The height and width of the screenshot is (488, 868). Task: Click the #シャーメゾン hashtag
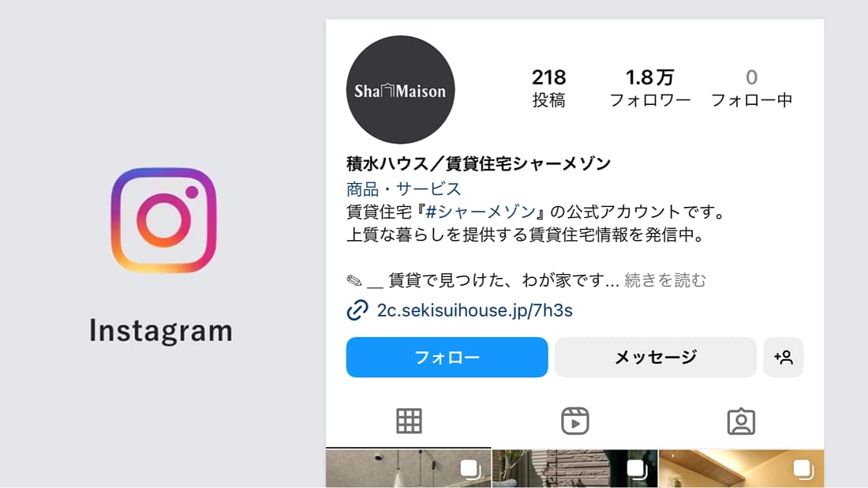point(481,212)
